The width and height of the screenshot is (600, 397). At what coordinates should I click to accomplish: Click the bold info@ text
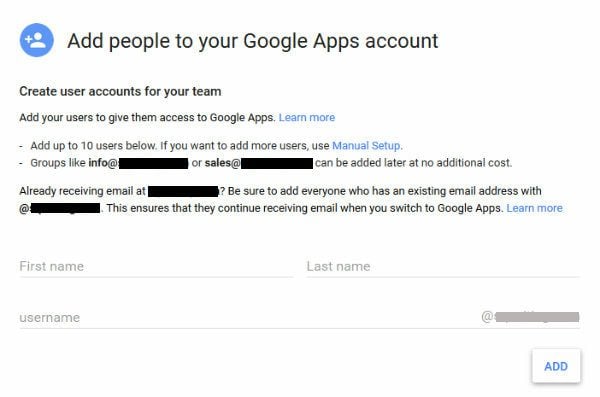pyautogui.click(x=103, y=163)
